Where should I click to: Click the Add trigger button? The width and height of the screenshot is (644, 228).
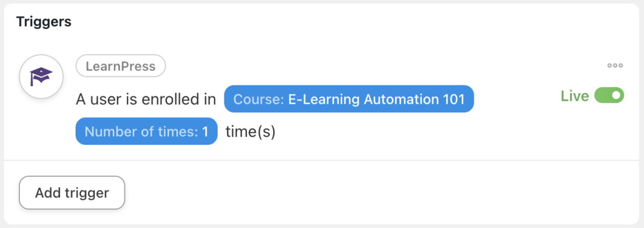click(x=72, y=193)
